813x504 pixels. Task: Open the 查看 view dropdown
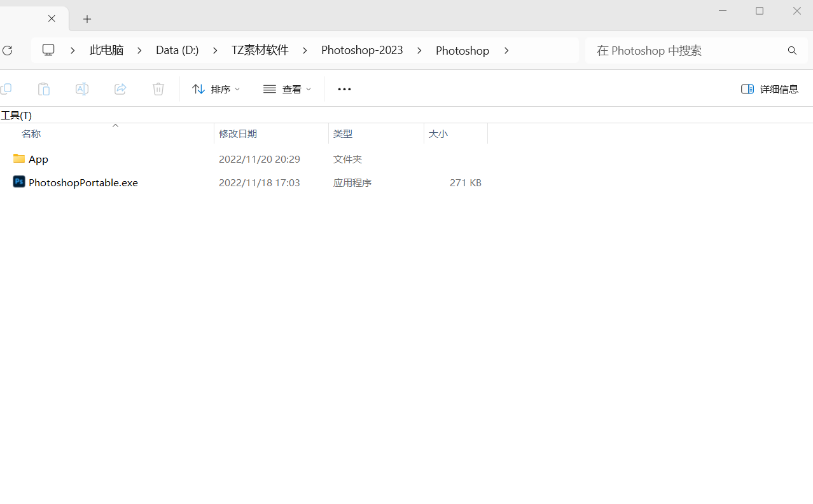288,89
